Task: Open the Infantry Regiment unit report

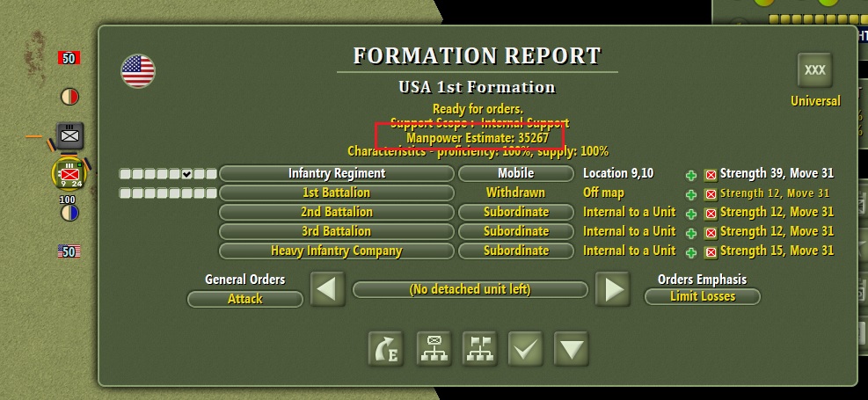Action: tap(337, 173)
